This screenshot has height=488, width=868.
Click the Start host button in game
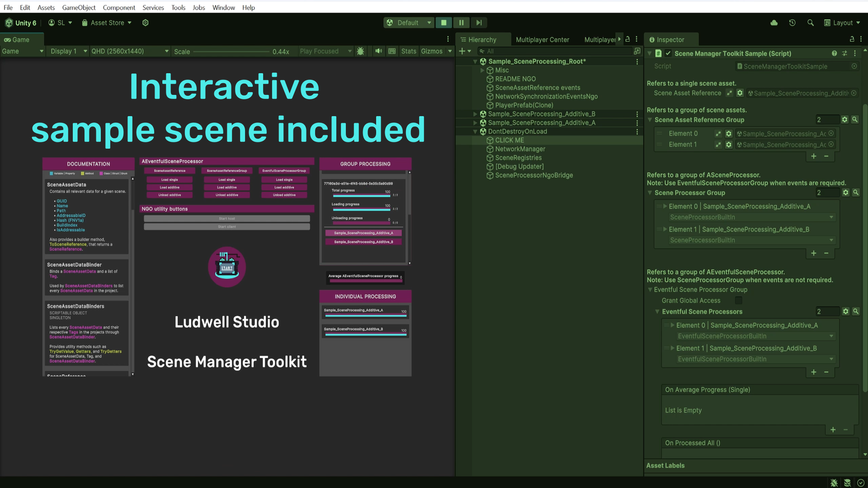click(227, 219)
